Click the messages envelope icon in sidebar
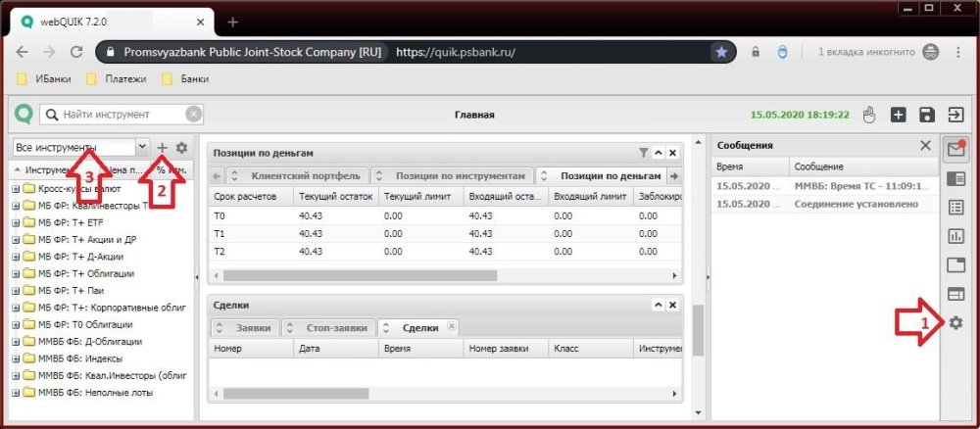 tap(955, 149)
